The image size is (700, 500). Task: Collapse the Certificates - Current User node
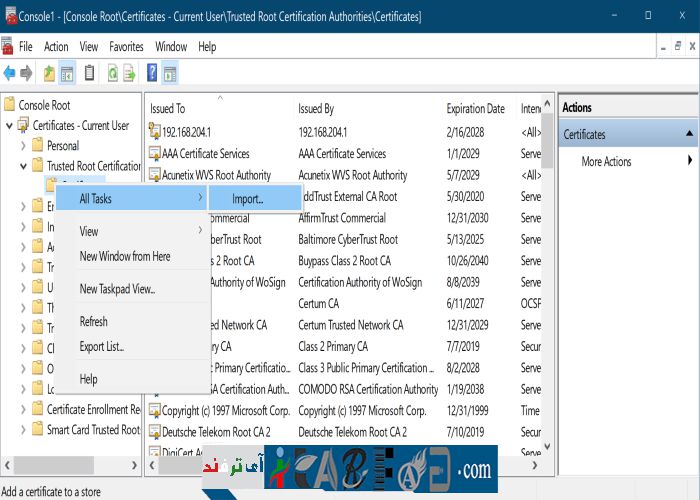[10, 126]
